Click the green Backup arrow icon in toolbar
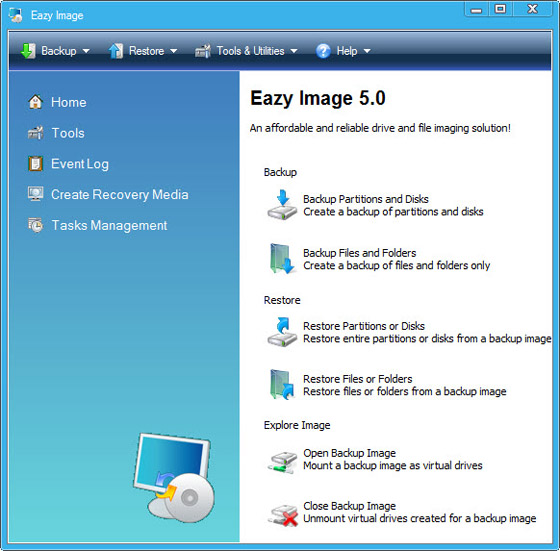The height and width of the screenshot is (551, 560). [x=28, y=51]
